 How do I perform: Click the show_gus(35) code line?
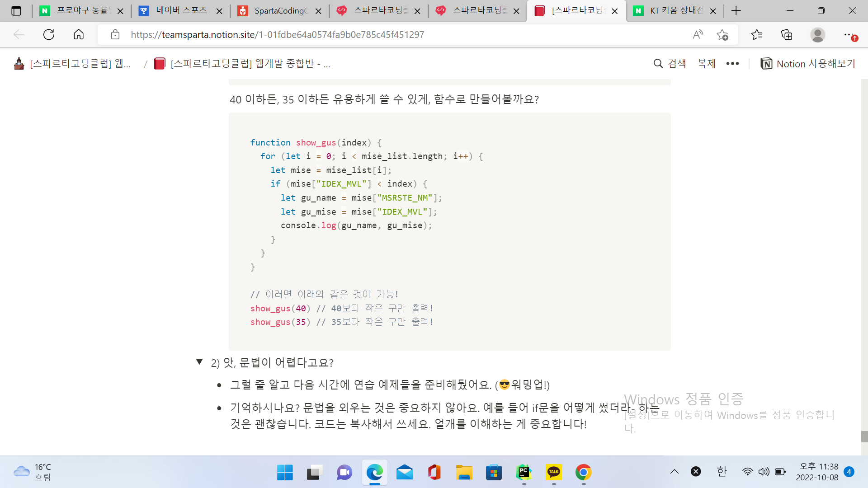coord(342,322)
